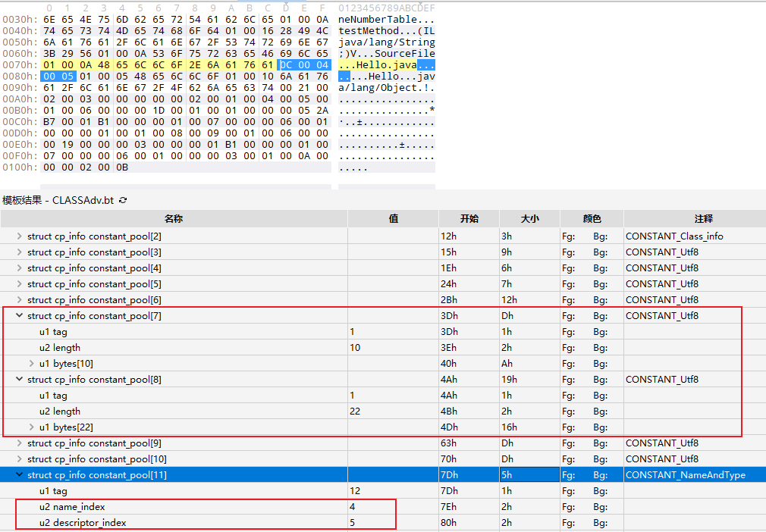Click the 0070h offset row label

19,65
